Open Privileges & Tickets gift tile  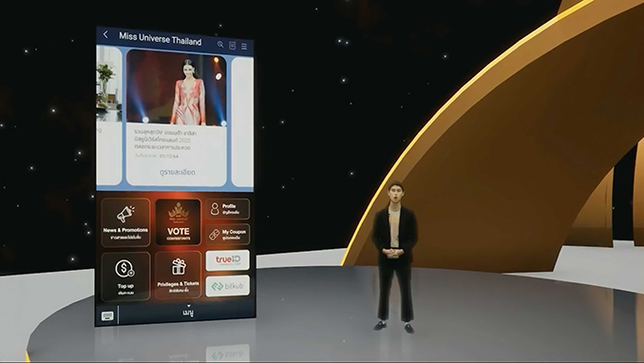pyautogui.click(x=179, y=275)
